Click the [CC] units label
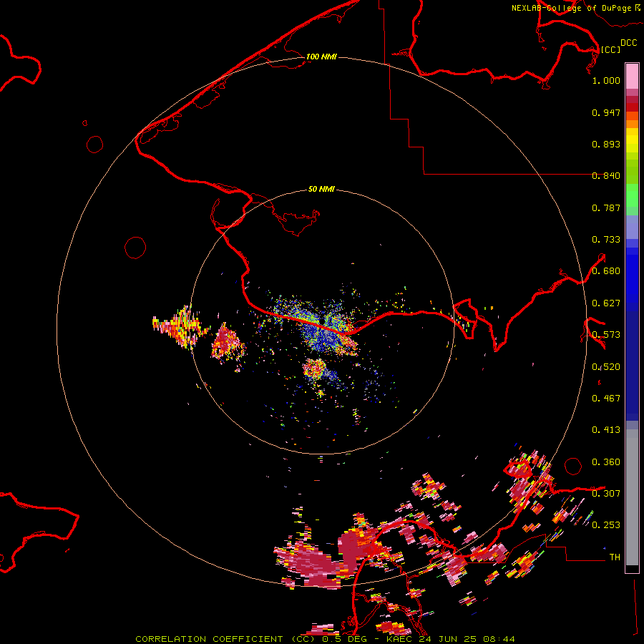 coord(610,49)
